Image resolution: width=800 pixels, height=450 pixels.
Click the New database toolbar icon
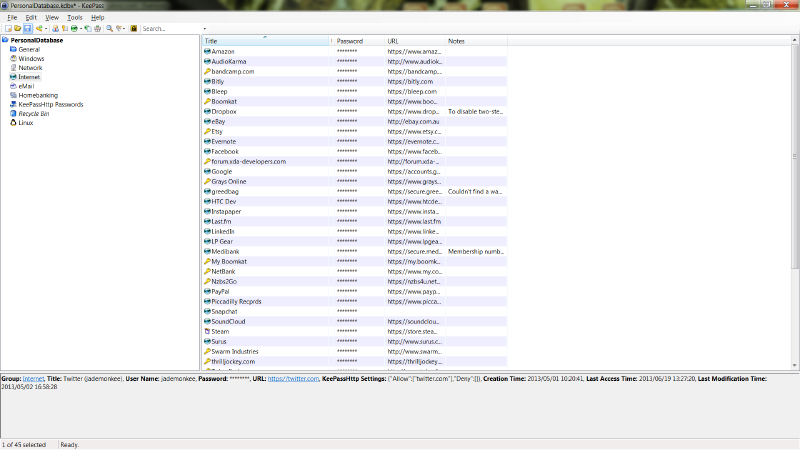(x=8, y=29)
